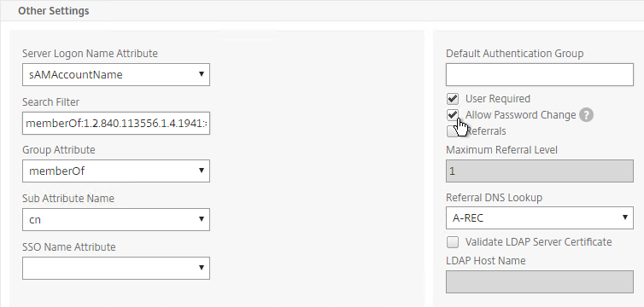Screen dimensions: 644x307
Task: Click the help icon beside Allow Password Change
Action: [x=586, y=115]
